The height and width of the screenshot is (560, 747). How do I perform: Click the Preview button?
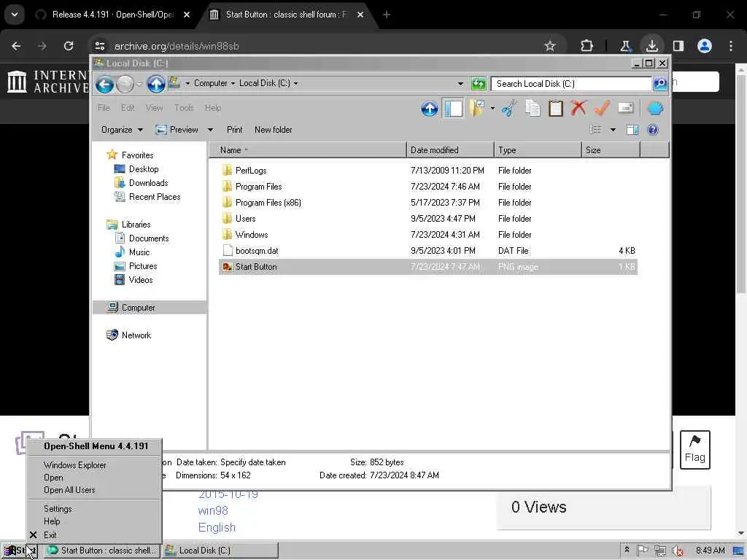[x=177, y=130]
